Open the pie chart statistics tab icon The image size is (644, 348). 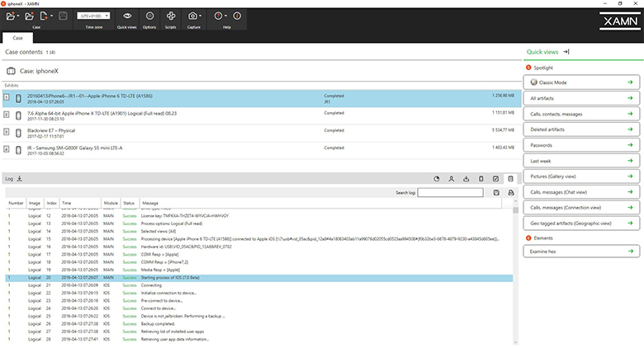coord(437,178)
